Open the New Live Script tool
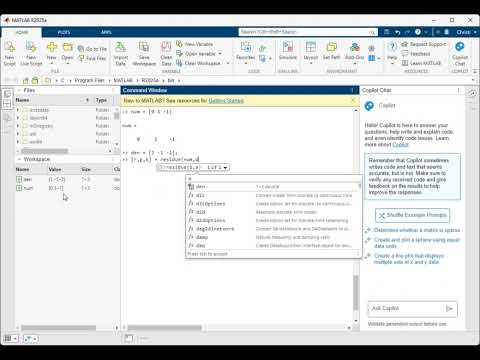The width and height of the screenshot is (480, 360). [31, 47]
